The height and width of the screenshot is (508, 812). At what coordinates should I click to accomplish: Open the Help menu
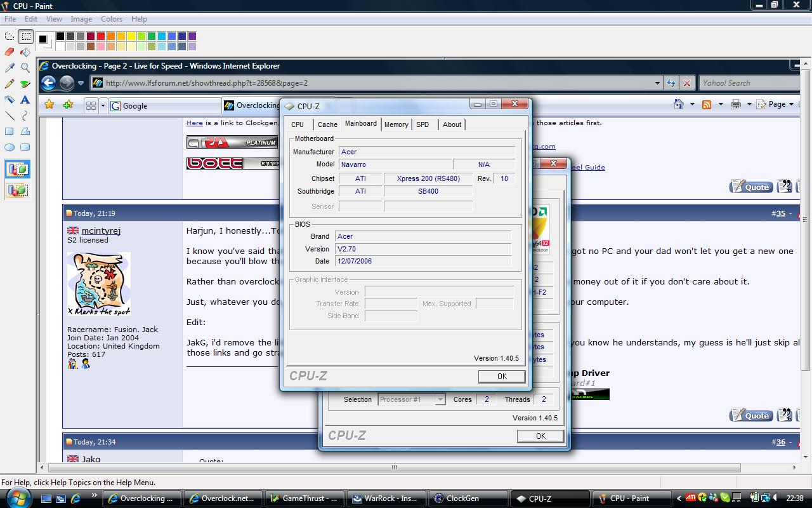[139, 19]
